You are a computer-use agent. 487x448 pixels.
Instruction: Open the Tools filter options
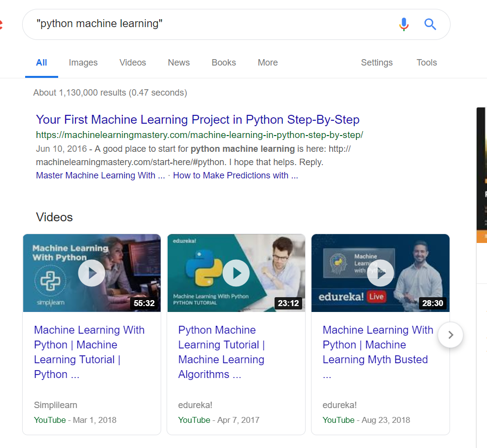point(426,63)
